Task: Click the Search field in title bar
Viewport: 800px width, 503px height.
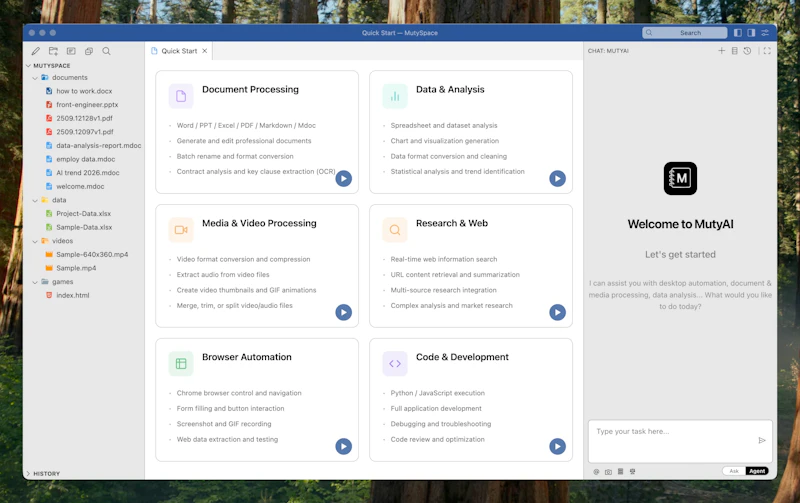Action: click(x=685, y=33)
